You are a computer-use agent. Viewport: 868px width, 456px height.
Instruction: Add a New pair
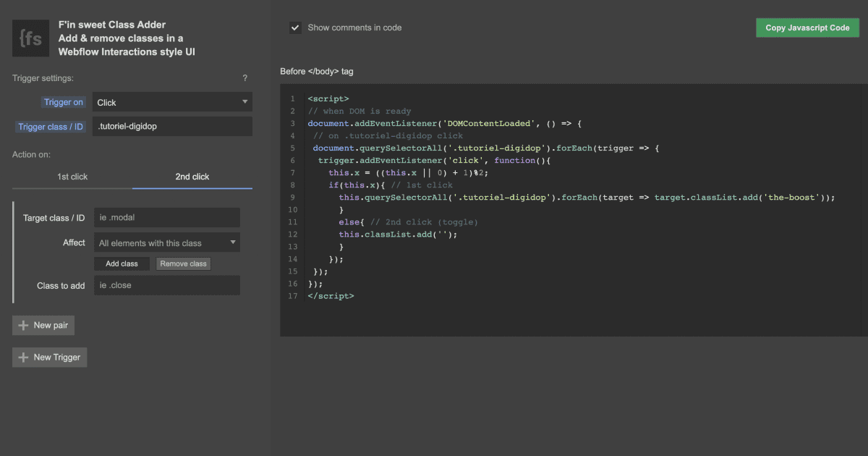[x=43, y=326]
